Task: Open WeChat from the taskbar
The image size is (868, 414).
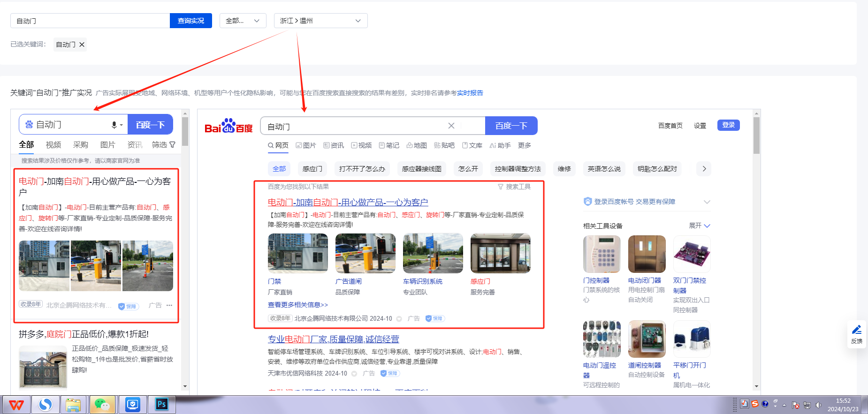Action: coord(102,405)
